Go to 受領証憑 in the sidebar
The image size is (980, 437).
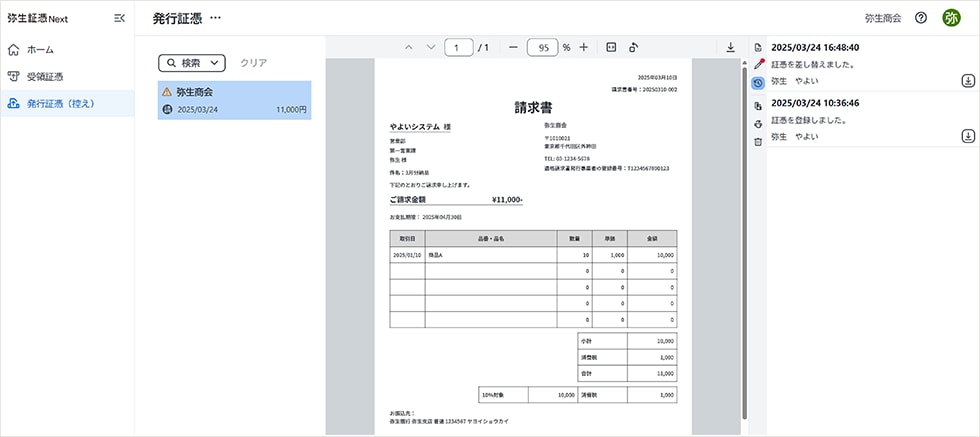coord(44,76)
